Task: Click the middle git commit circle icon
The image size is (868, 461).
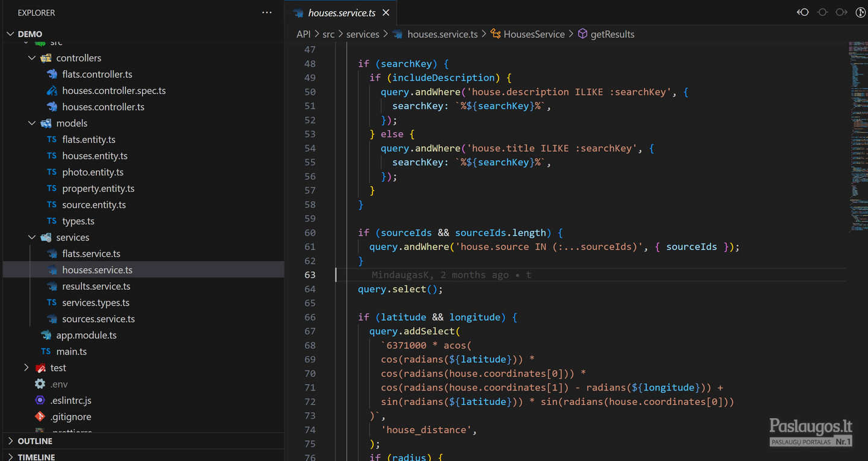Action: tap(822, 12)
